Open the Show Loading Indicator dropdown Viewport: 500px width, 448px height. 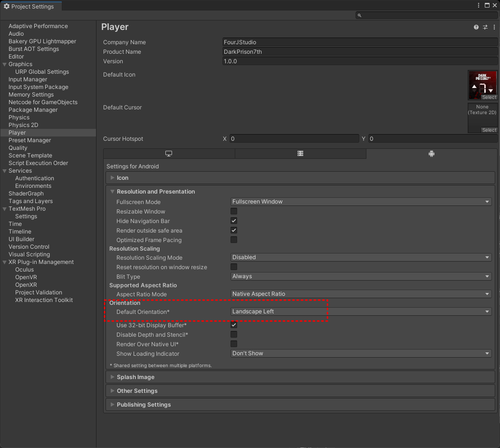[361, 353]
